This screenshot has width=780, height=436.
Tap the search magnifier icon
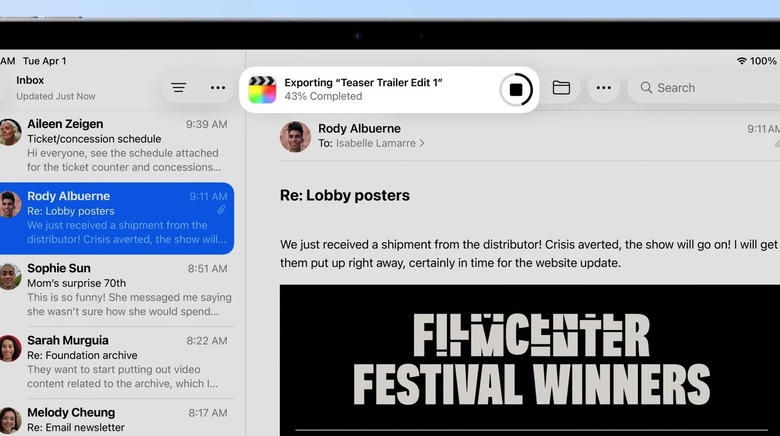tap(646, 88)
